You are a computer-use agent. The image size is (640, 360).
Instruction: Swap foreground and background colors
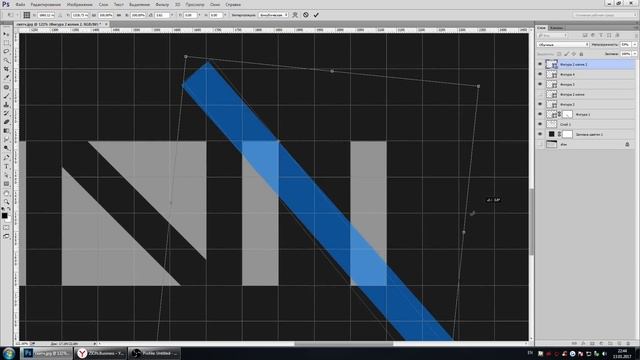[x=9, y=209]
